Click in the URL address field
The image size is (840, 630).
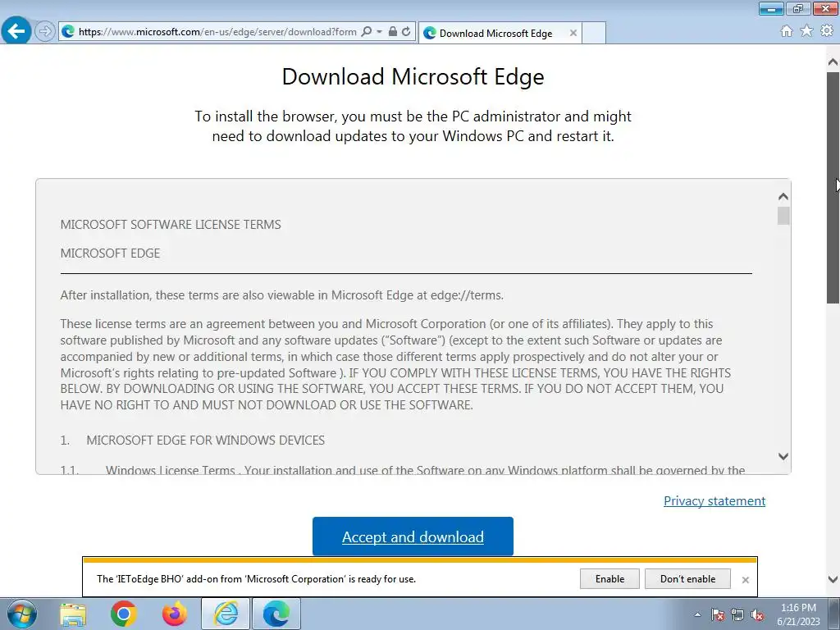tap(217, 32)
